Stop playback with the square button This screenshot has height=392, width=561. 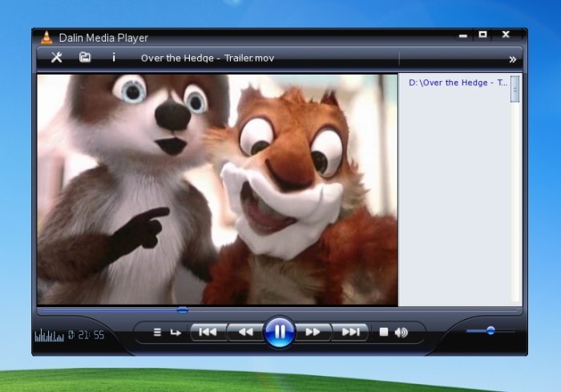(x=384, y=332)
